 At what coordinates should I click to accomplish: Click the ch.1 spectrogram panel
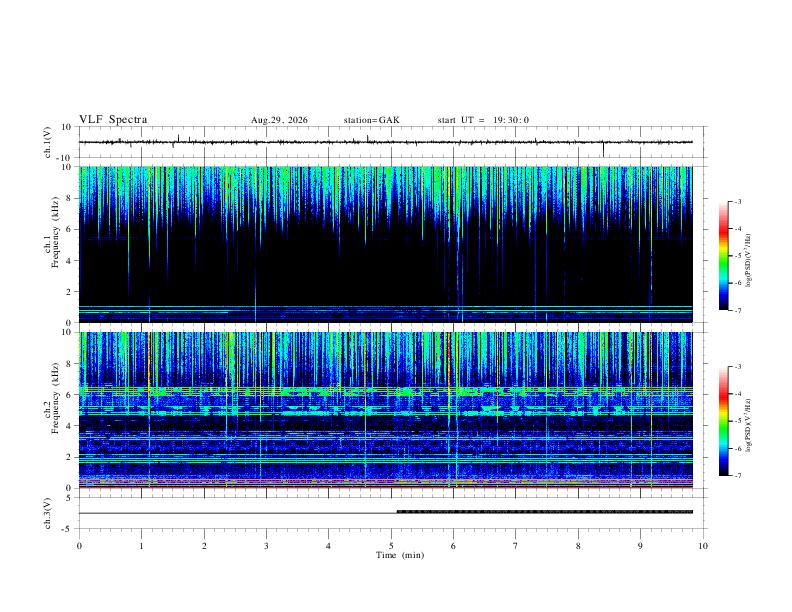coord(385,244)
